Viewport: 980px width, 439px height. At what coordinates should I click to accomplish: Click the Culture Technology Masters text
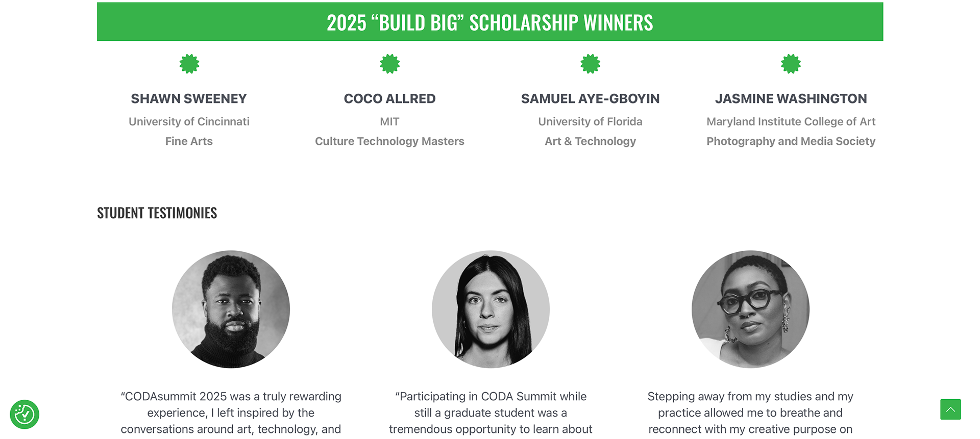coord(389,141)
